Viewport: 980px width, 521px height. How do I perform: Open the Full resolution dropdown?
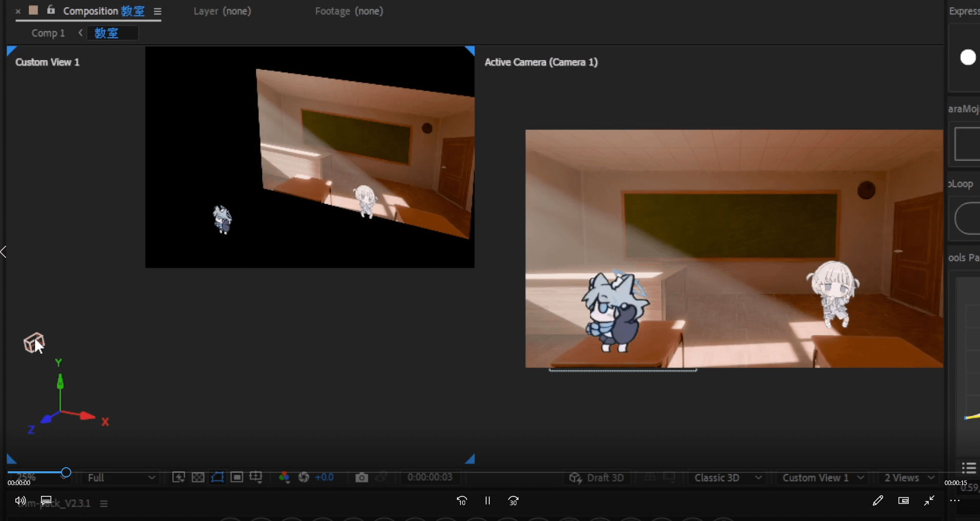pyautogui.click(x=121, y=477)
